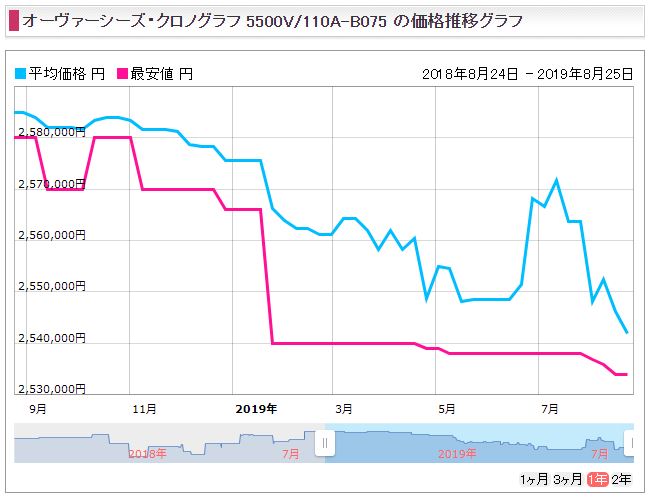Select the 3ヶ月 range button

pyautogui.click(x=568, y=480)
